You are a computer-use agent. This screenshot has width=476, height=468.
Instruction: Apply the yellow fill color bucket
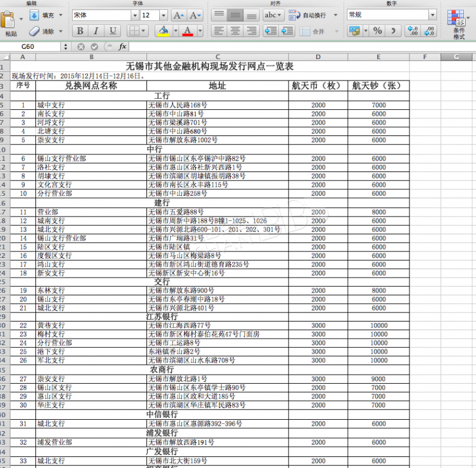(162, 31)
